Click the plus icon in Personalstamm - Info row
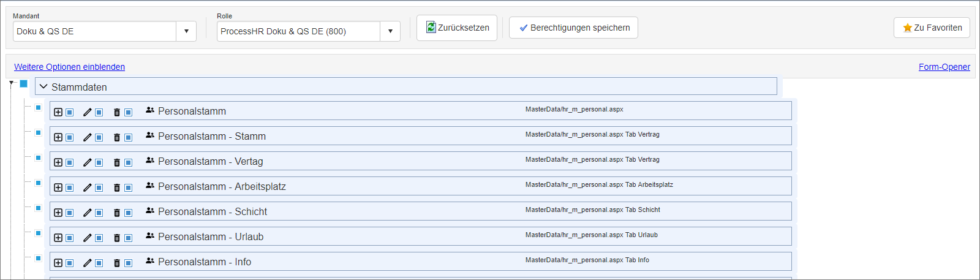 (58, 263)
